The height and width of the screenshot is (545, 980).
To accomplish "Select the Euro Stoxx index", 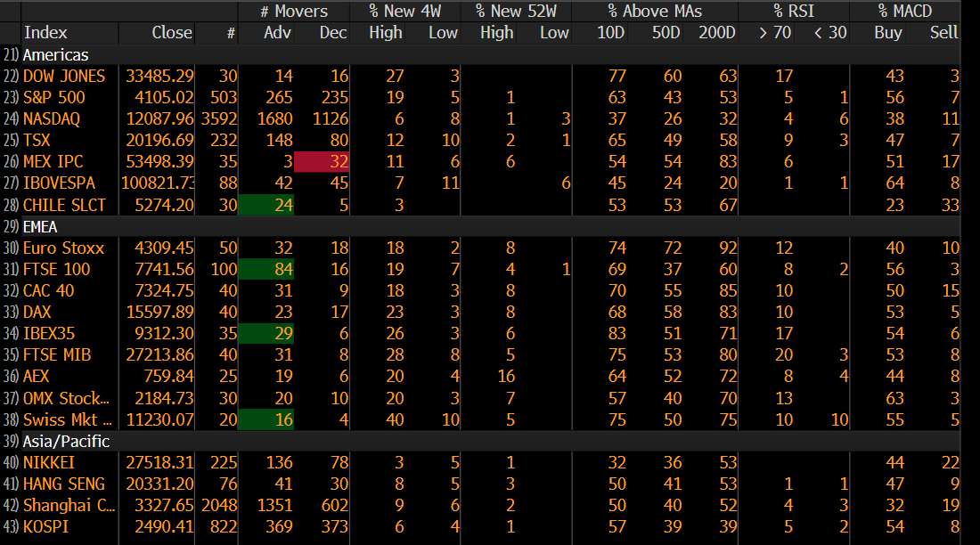I will pyautogui.click(x=64, y=248).
